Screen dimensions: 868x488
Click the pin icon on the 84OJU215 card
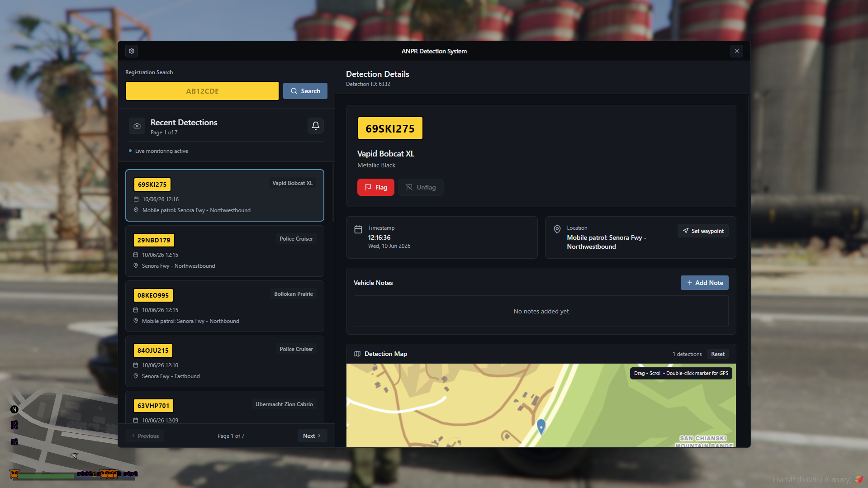point(136,376)
